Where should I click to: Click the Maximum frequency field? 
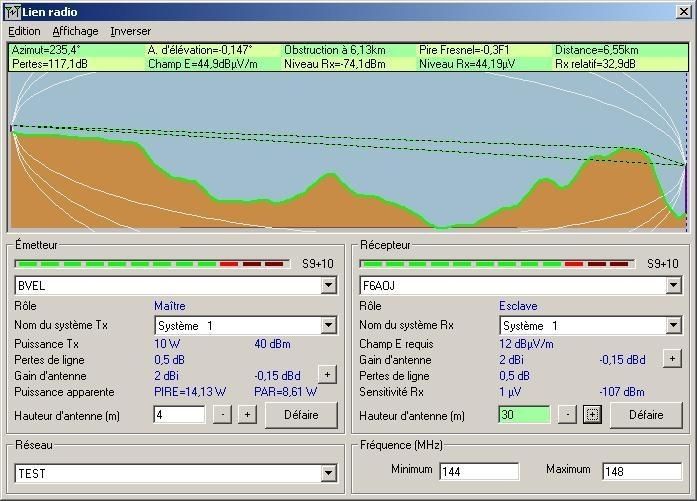(642, 471)
